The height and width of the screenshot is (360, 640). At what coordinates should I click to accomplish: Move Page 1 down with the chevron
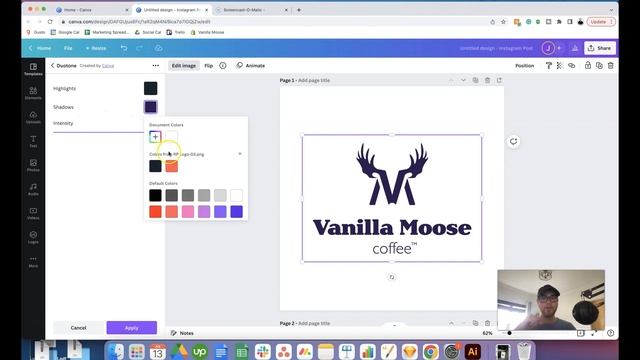(x=463, y=80)
